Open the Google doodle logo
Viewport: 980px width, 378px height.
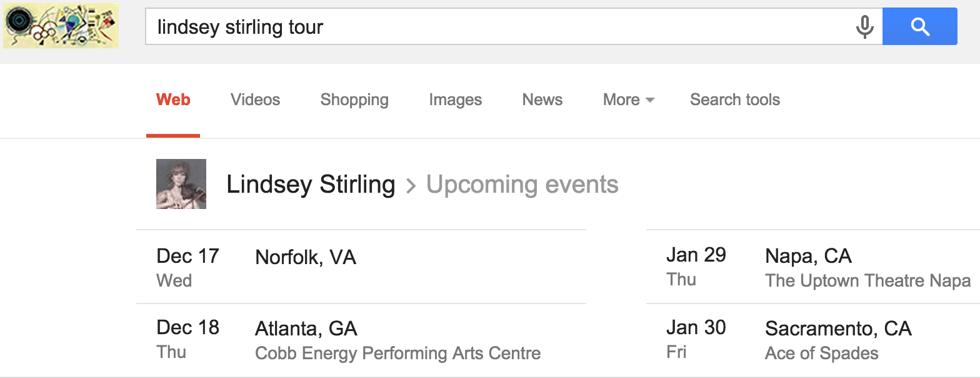(x=61, y=26)
